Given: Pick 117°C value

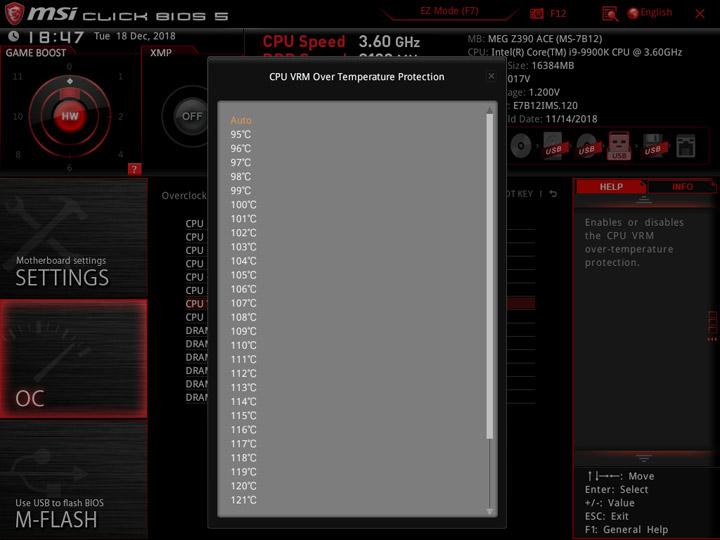Looking at the screenshot, I should [243, 444].
